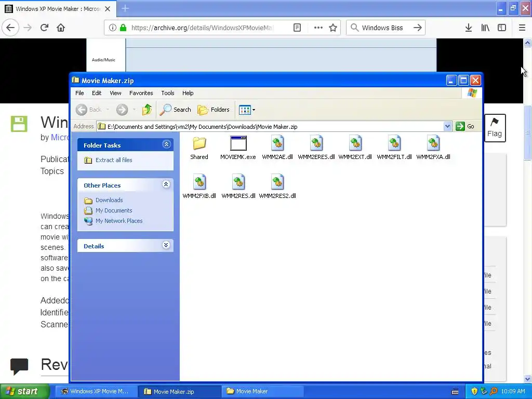Open a new Firefox tab

click(125, 8)
